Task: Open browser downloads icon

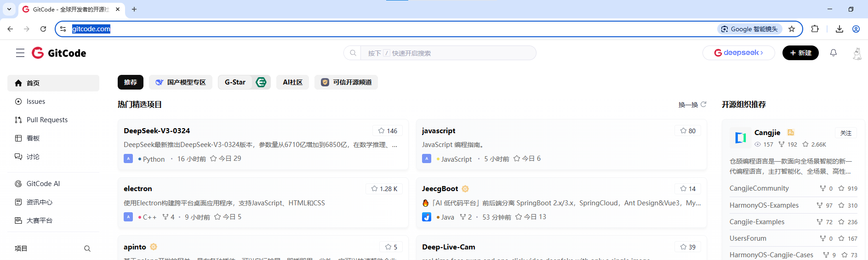Action: click(x=839, y=29)
